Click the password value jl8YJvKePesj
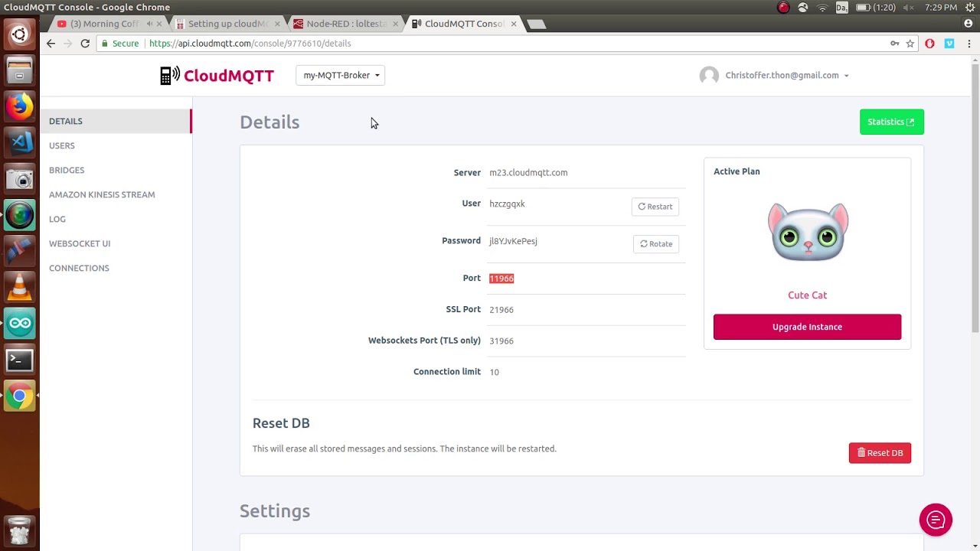 (513, 241)
